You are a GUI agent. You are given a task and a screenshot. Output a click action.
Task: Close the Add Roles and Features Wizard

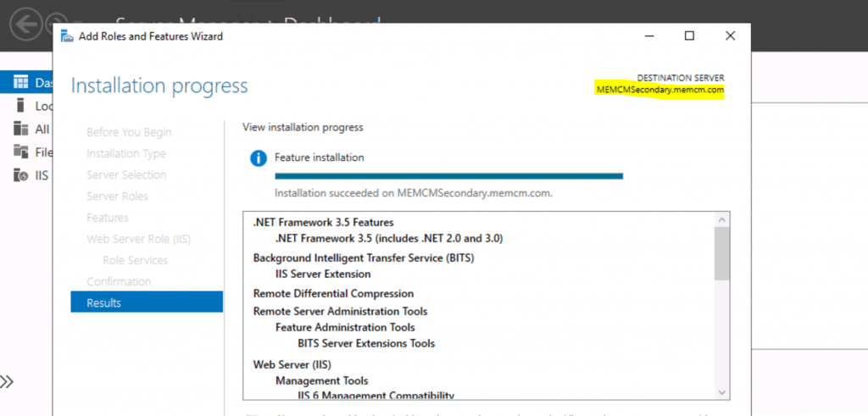[730, 36]
